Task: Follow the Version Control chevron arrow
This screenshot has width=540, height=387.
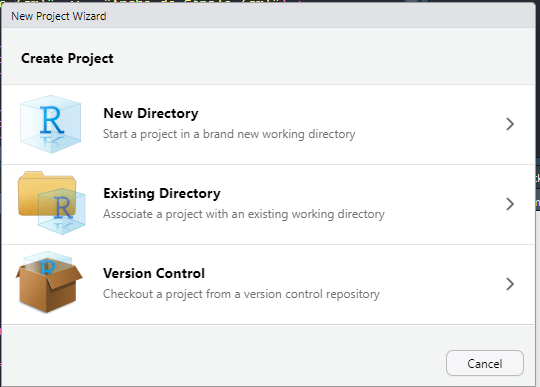Action: pyautogui.click(x=510, y=284)
